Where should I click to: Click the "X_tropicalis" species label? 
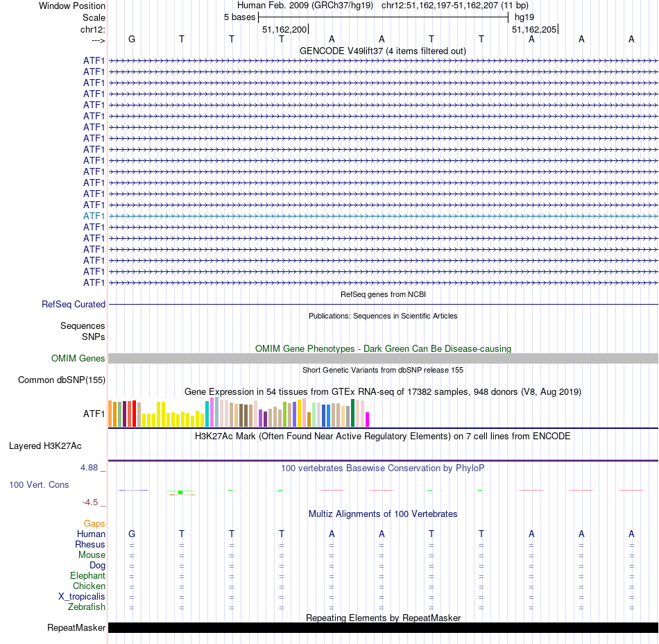(82, 597)
